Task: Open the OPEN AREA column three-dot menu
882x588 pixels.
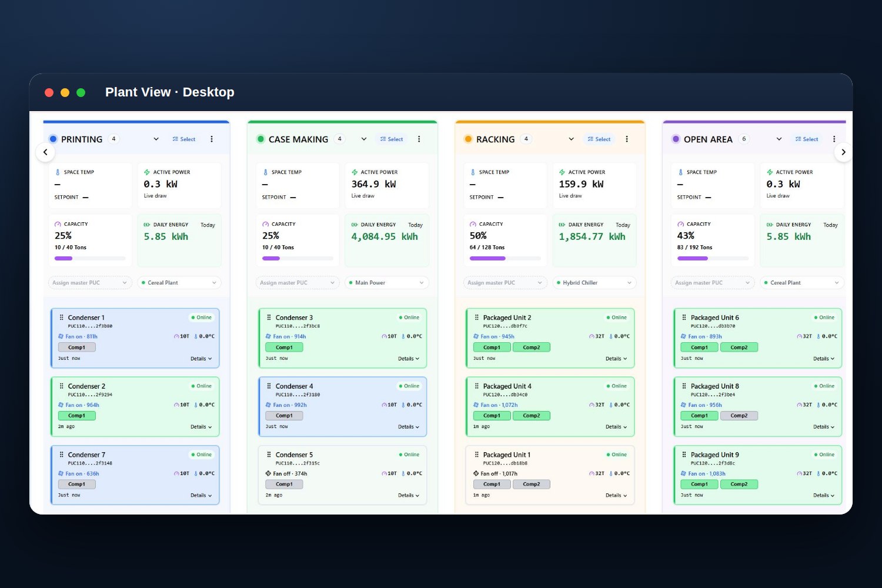Action: [834, 139]
